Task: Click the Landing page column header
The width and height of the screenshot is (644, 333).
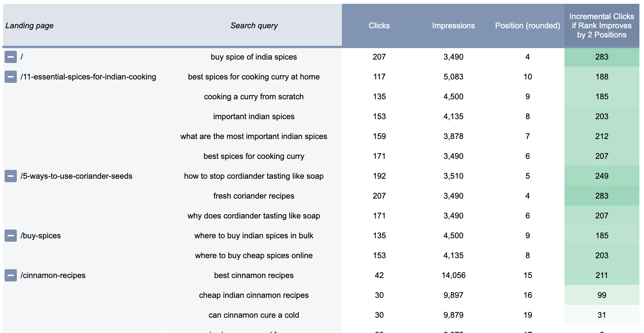Action: 30,26
